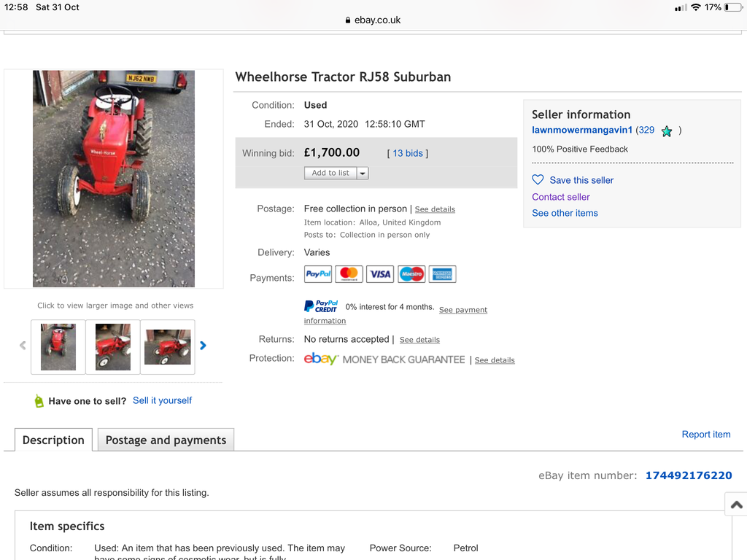Click the Maestro payment icon
747x560 pixels.
point(411,274)
